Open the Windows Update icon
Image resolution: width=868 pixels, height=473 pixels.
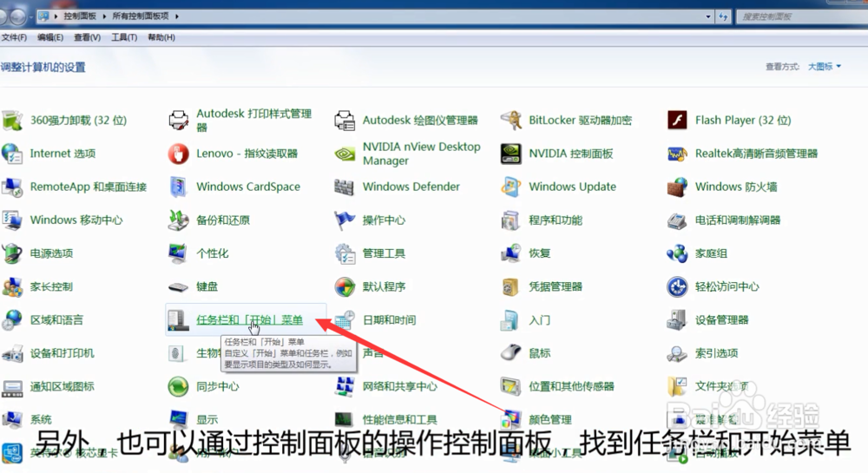510,187
